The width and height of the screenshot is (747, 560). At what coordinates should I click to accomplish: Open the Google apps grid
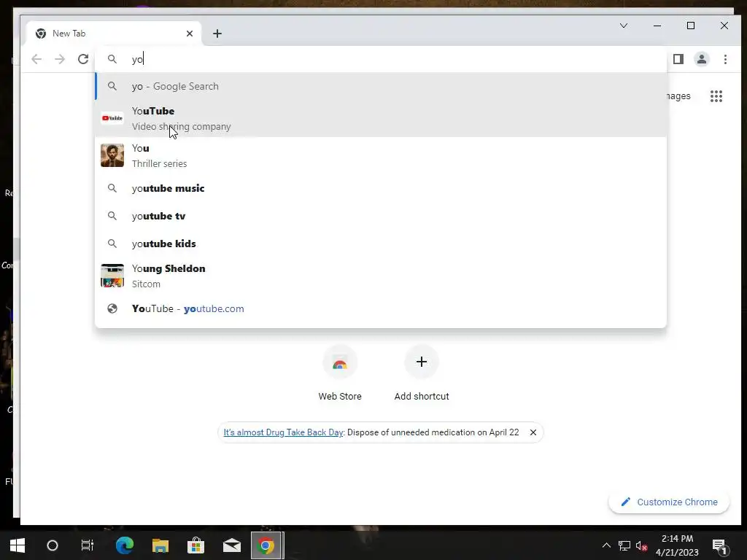pyautogui.click(x=716, y=96)
